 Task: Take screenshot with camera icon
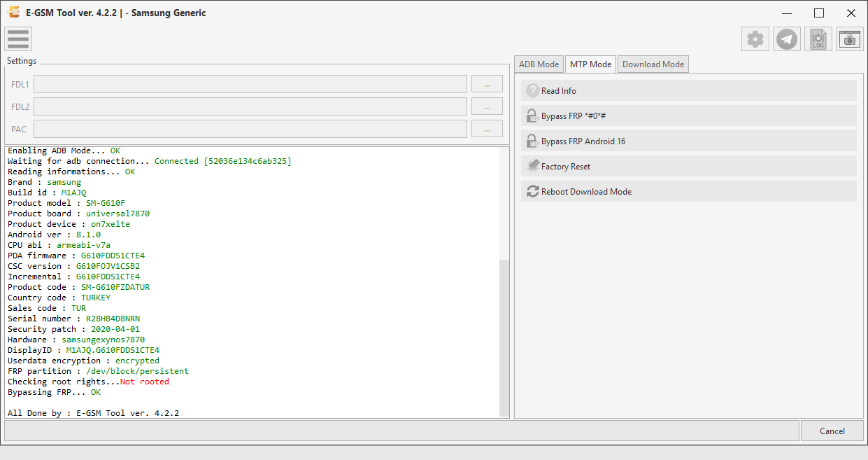850,39
